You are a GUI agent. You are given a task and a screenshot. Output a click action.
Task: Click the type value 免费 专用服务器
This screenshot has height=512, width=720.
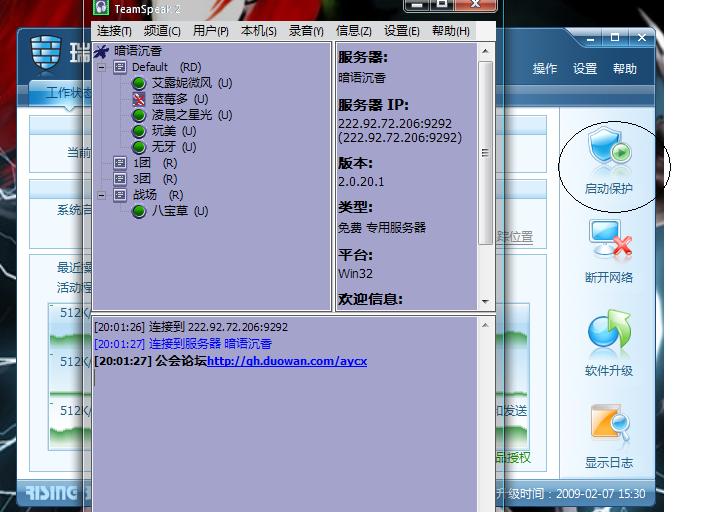pos(382,228)
